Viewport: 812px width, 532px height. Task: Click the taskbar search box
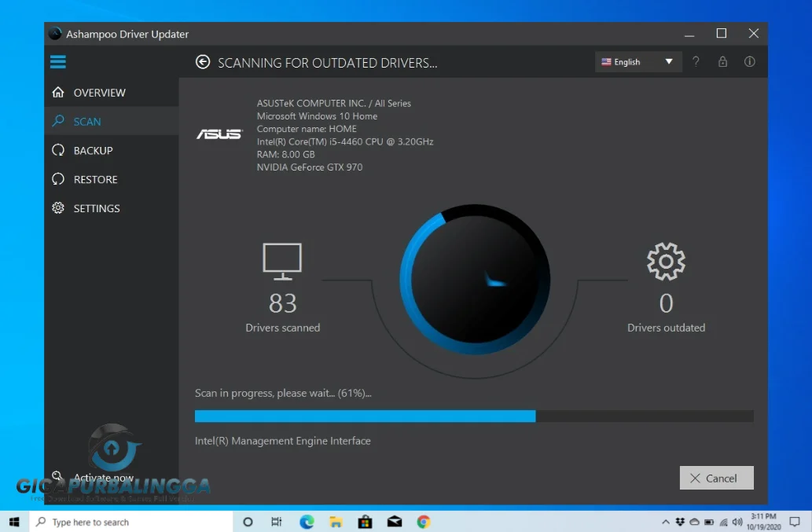tap(130, 522)
